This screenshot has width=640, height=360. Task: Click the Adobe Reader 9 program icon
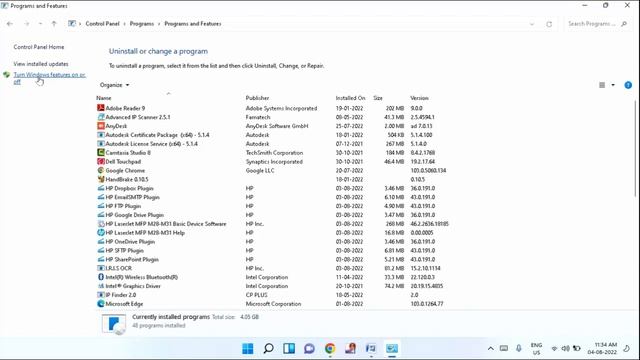click(x=100, y=108)
